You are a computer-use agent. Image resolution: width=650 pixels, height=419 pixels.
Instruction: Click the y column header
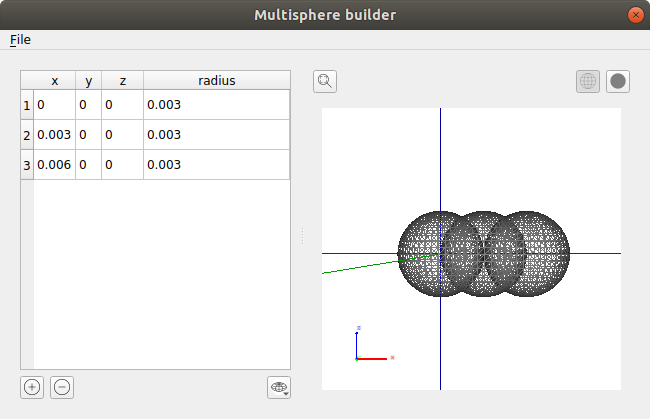88,80
